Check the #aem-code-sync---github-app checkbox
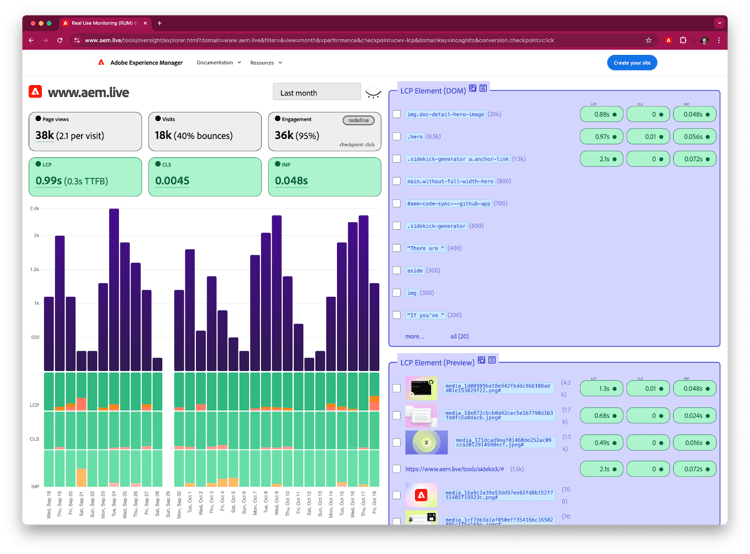Viewport: 750px width, 554px height. pyautogui.click(x=397, y=203)
